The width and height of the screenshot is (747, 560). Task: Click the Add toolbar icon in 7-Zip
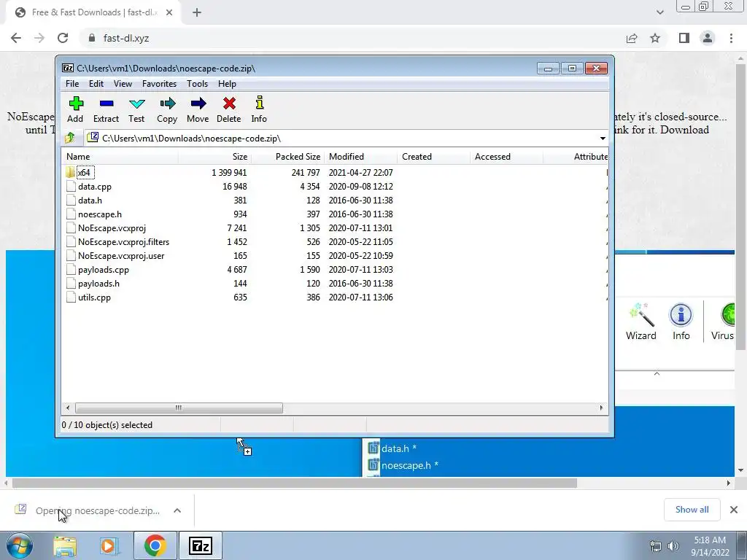76,104
